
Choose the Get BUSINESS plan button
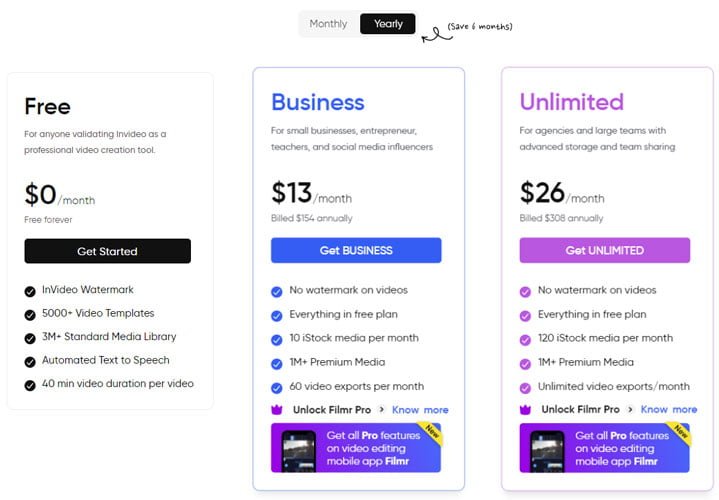tap(356, 250)
